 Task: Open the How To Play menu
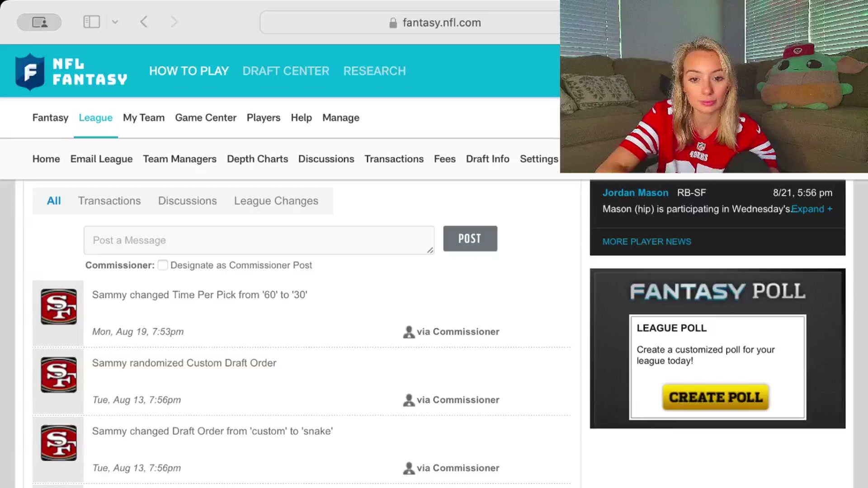click(189, 71)
